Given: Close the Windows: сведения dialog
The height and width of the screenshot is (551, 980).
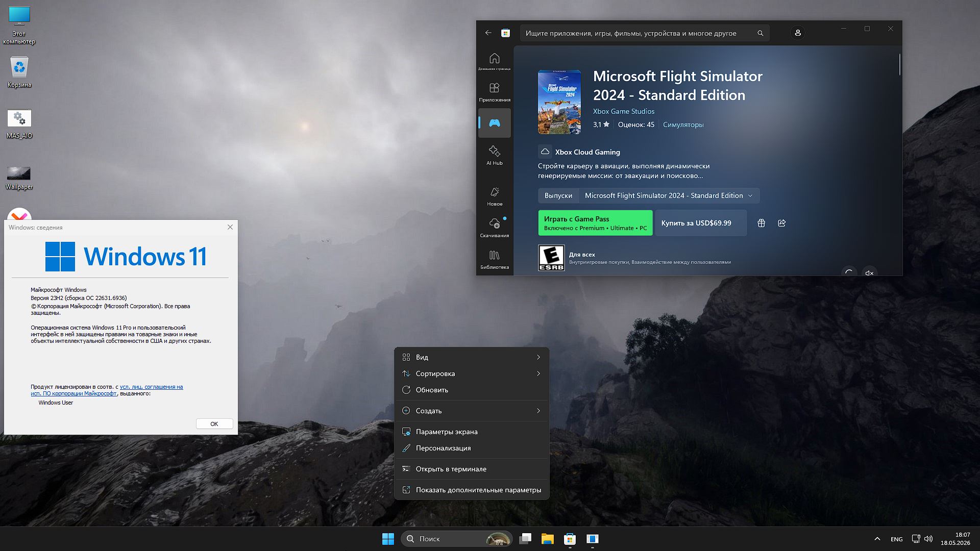Looking at the screenshot, I should click(230, 227).
